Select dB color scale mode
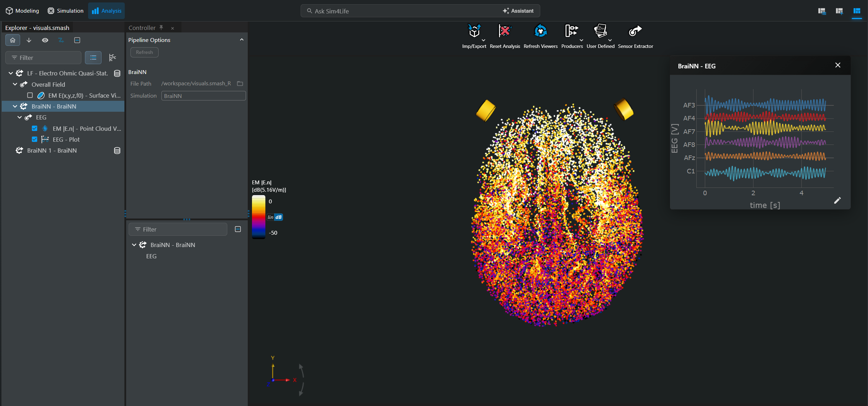This screenshot has height=406, width=868. pos(278,217)
